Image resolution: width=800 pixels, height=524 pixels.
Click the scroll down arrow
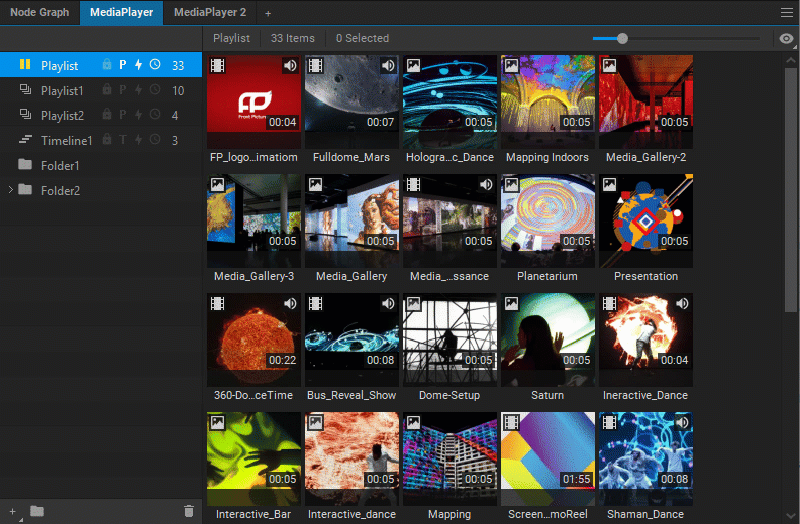[790, 515]
